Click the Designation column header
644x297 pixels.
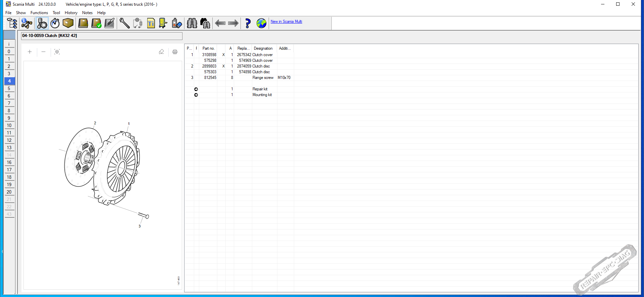click(x=263, y=48)
